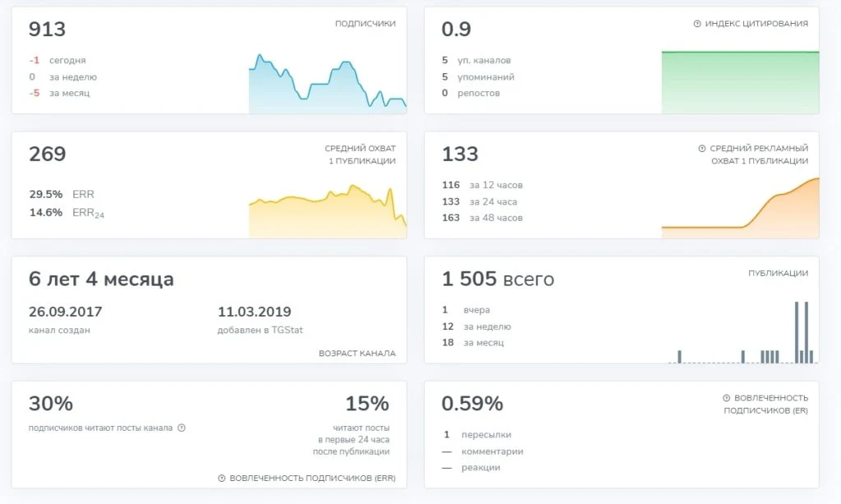Click the '30%' readers share value
The height and width of the screenshot is (504, 841).
tap(51, 404)
